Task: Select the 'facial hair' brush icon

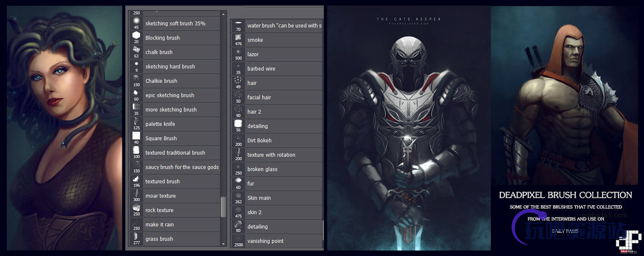Action: 238,95
